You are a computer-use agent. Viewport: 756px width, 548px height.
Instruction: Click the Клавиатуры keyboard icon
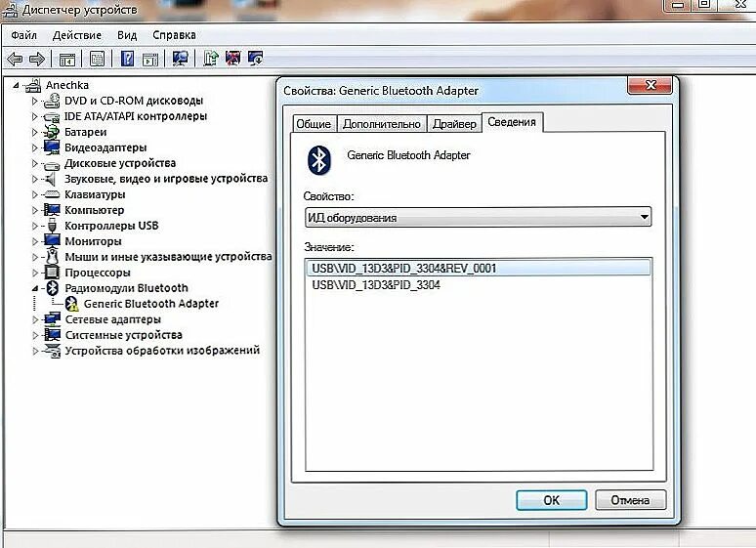(x=51, y=194)
